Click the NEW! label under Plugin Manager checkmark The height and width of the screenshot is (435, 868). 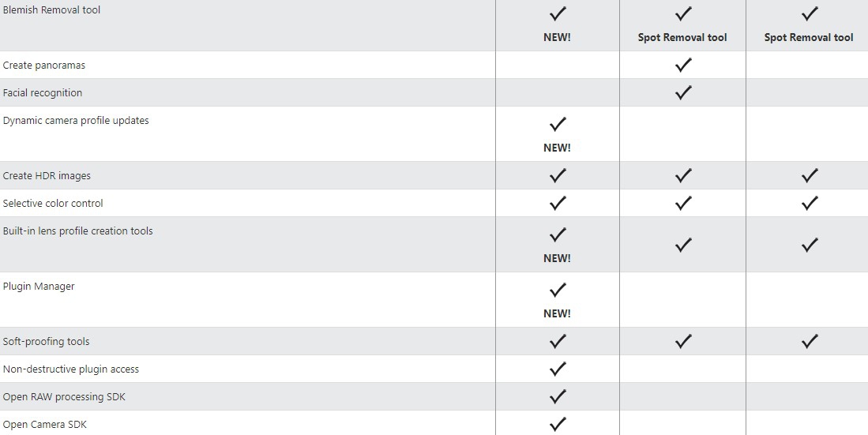(x=557, y=313)
